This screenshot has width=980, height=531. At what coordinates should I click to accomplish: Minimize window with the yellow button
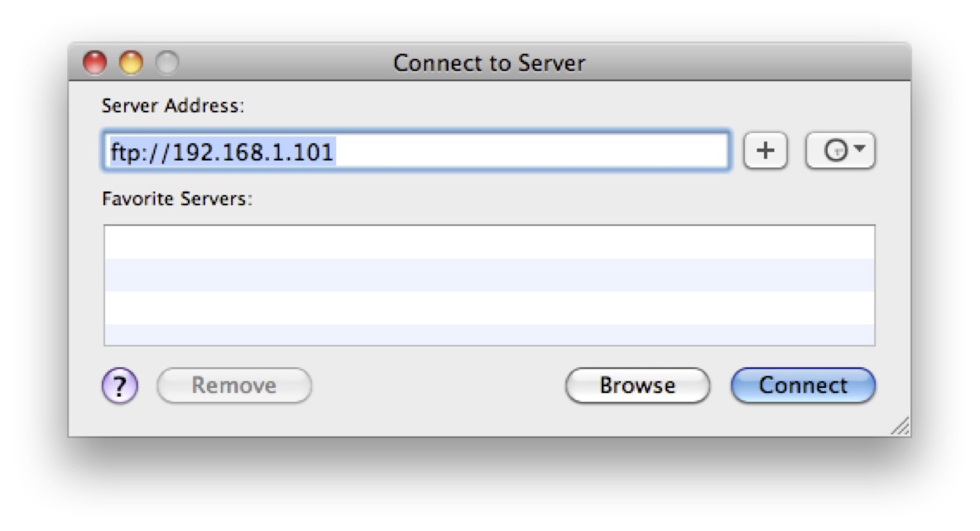coord(132,63)
